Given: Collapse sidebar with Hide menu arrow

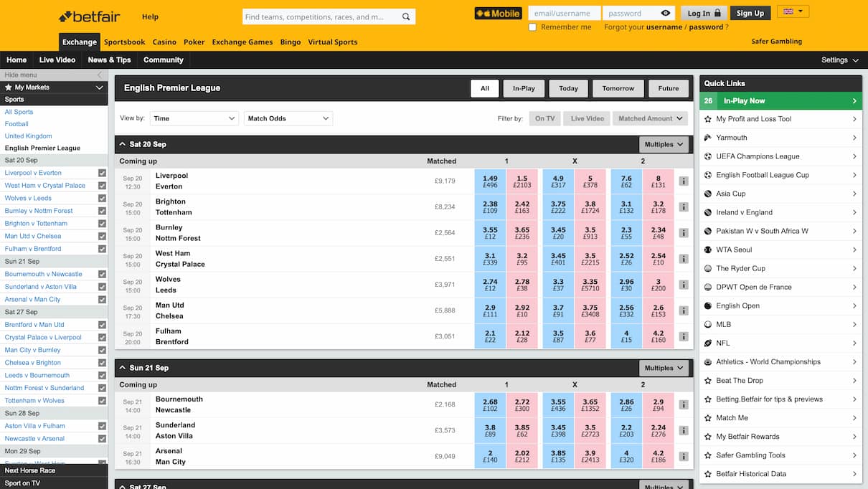Looking at the screenshot, I should click(100, 75).
